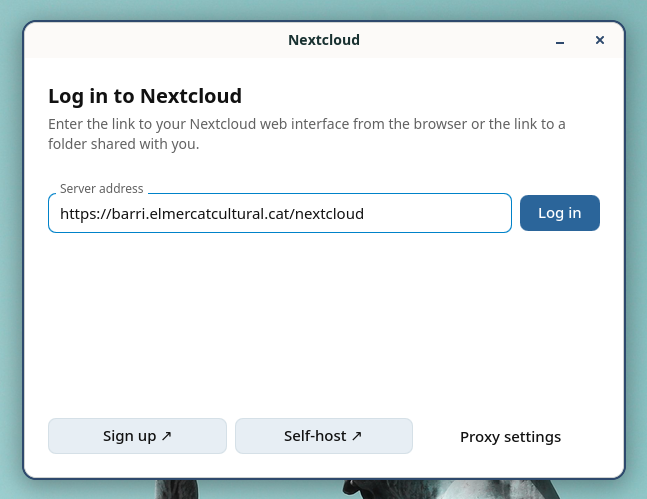This screenshot has height=499, width=647.
Task: Click the 'Log in to Nextcloud' heading
Action: pyautogui.click(x=145, y=96)
